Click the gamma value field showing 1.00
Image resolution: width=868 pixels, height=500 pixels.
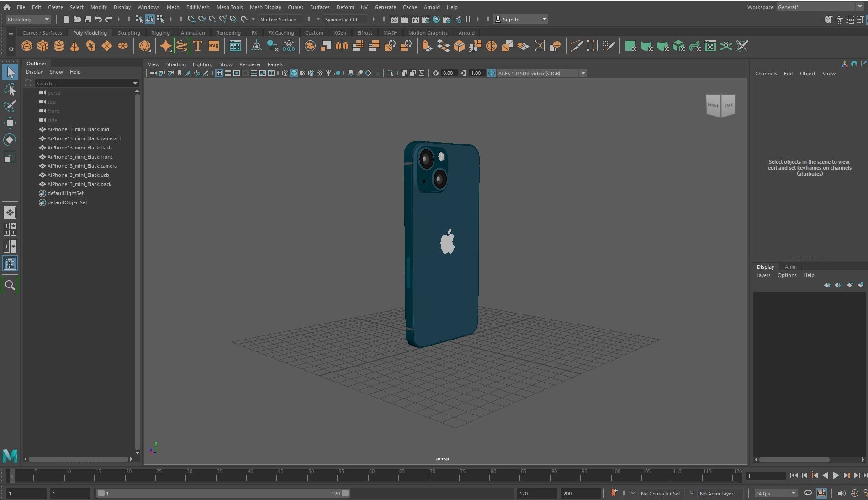click(x=476, y=73)
